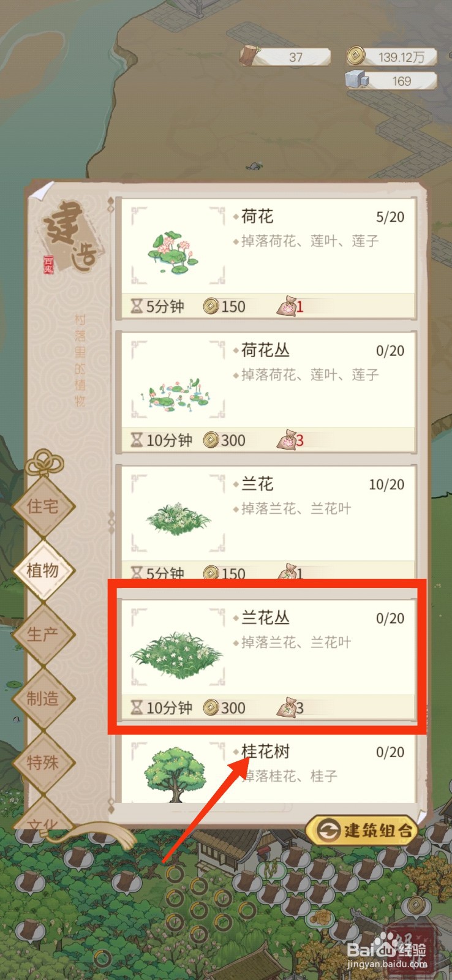
Task: Click the stone block resource icon
Action: pyautogui.click(x=356, y=80)
